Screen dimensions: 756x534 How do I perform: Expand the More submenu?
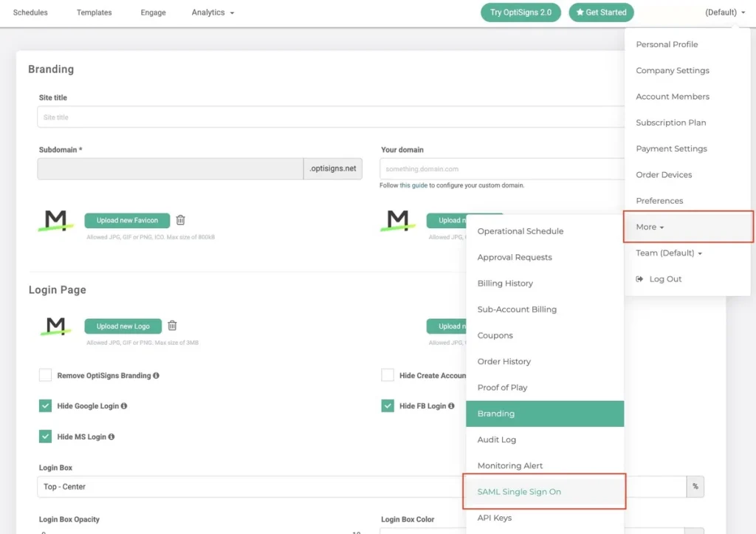[650, 227]
